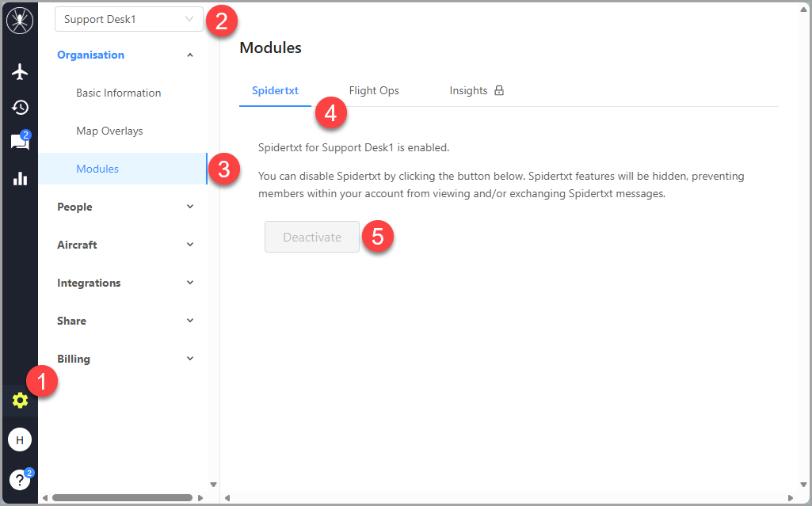The image size is (812, 506).
Task: Collapse the Organisation section
Action: (x=125, y=55)
